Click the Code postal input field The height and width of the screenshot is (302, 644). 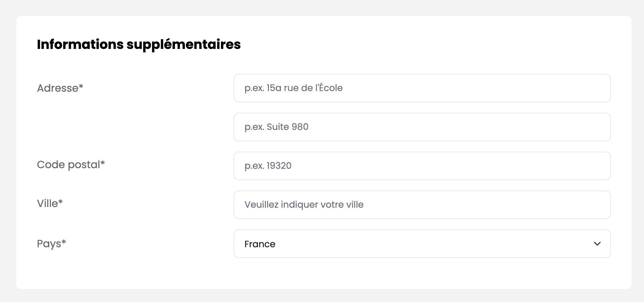pyautogui.click(x=422, y=166)
